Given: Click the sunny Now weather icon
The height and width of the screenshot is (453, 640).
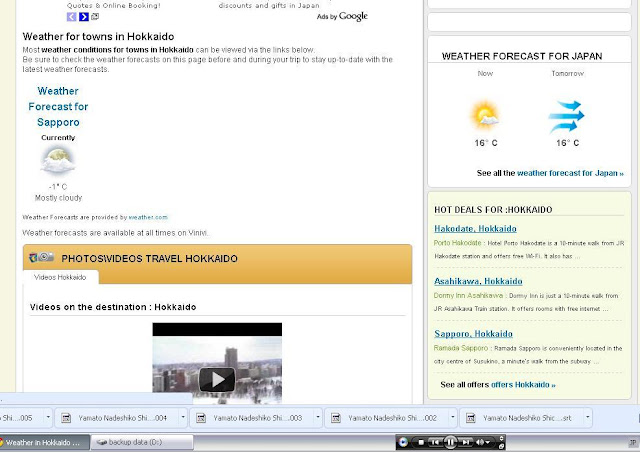Looking at the screenshot, I should [485, 116].
